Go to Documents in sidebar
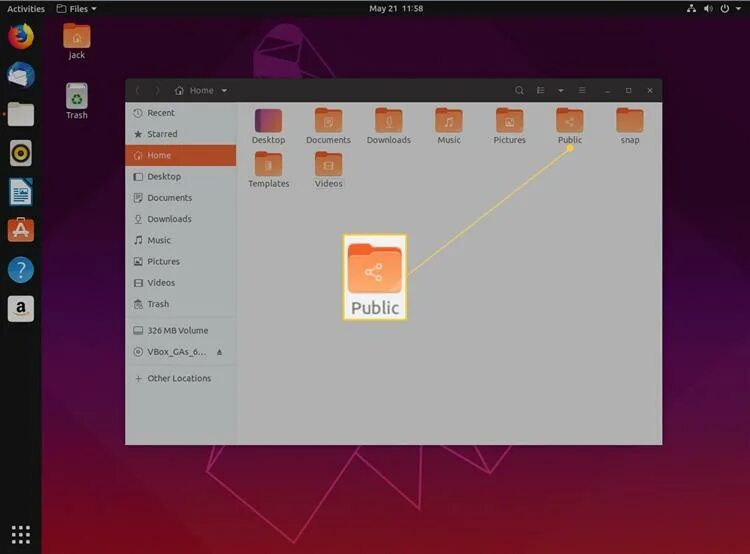The height and width of the screenshot is (554, 750). (x=181, y=198)
